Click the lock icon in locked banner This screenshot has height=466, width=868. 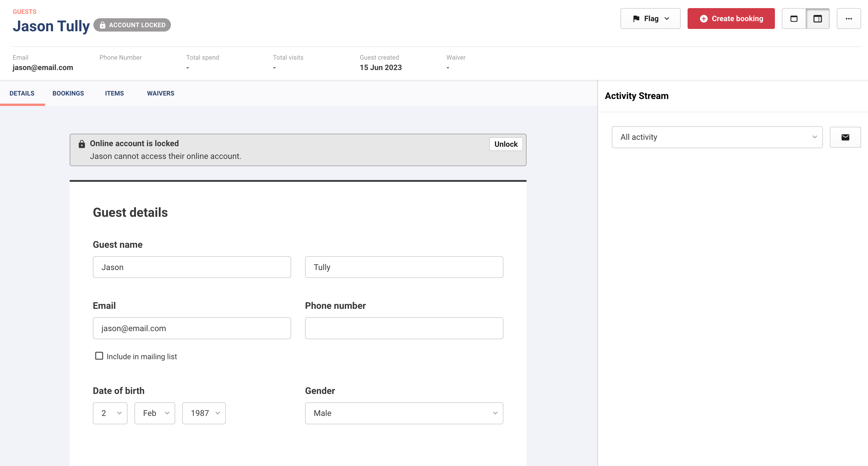tap(82, 144)
